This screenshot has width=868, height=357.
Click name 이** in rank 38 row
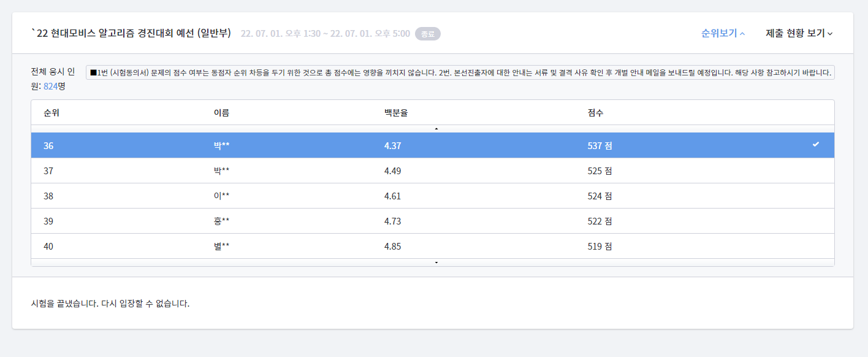(x=221, y=196)
